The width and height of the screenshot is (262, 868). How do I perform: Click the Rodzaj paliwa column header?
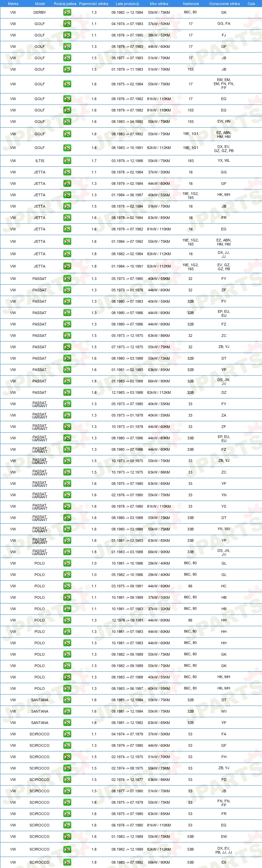tap(65, 4)
